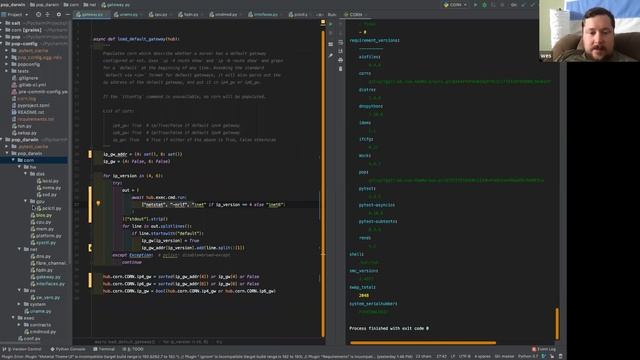Switch to the interfaces.py editor tab

tap(265, 14)
